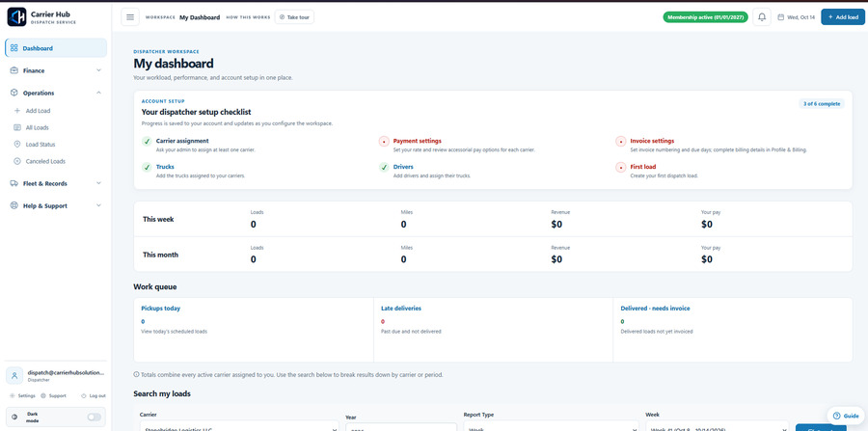
Task: Click the Add load button
Action: (843, 17)
